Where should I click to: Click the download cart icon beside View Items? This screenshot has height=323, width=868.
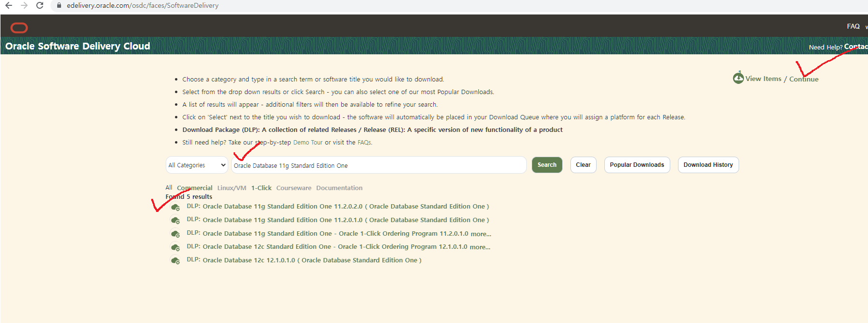point(738,78)
